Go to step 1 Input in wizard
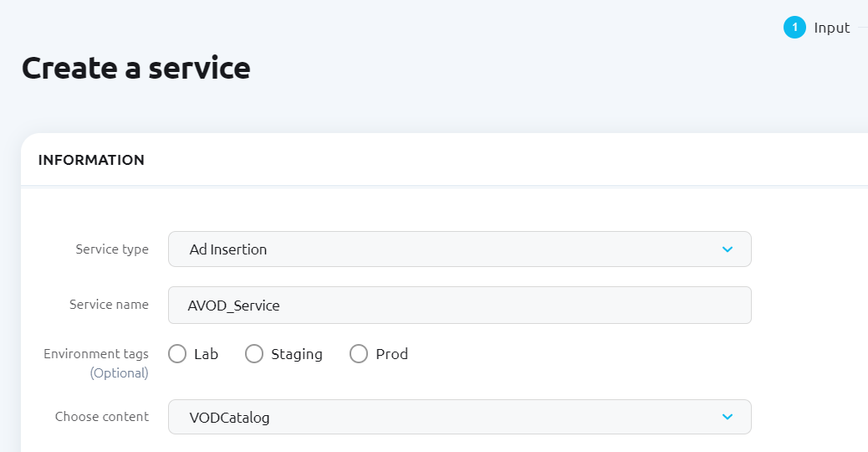868x452 pixels. 816,28
